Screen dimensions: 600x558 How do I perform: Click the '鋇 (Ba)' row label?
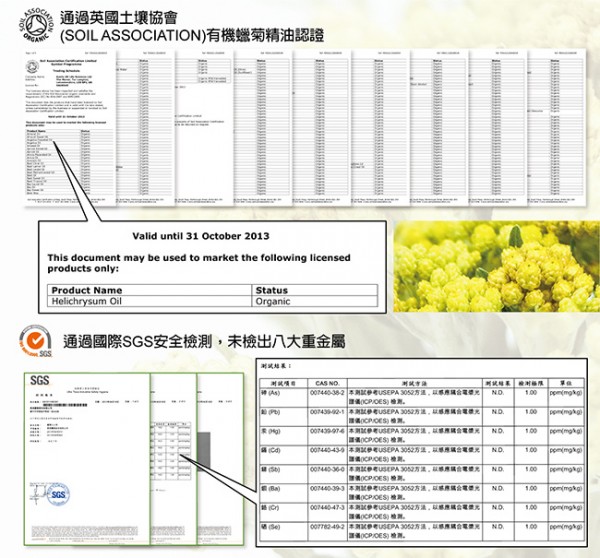[271, 489]
